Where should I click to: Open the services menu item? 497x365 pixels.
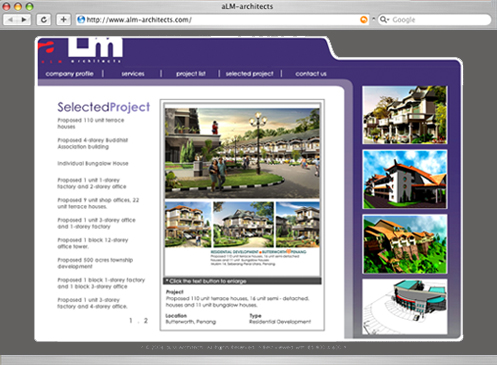133,74
